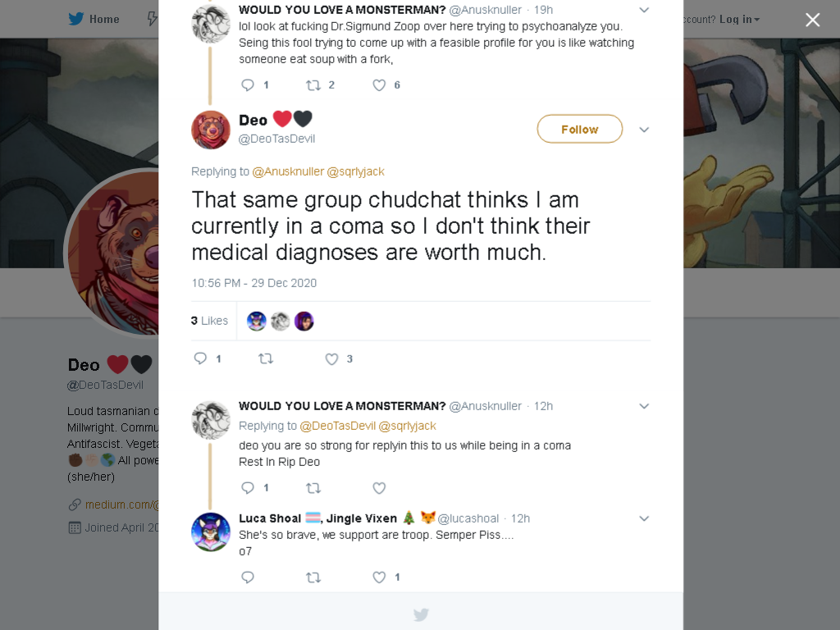Open the Log in dropdown menu
This screenshot has width=840, height=630.
coord(739,20)
